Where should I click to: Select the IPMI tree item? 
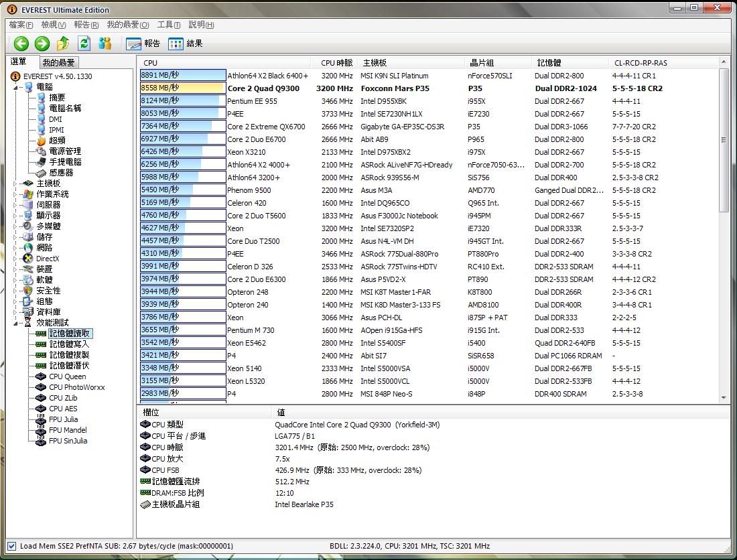coord(56,130)
